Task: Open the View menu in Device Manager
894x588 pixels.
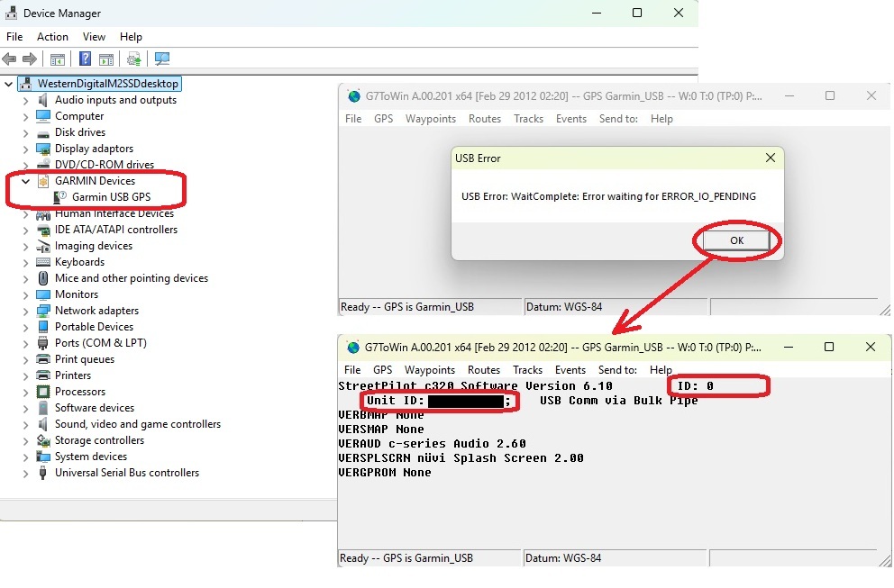Action: pos(94,36)
